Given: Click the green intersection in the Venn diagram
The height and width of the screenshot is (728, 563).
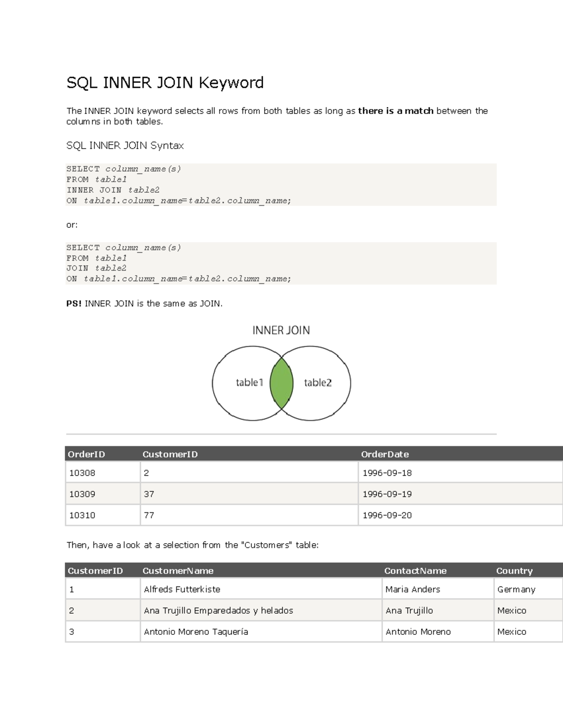Looking at the screenshot, I should (281, 382).
